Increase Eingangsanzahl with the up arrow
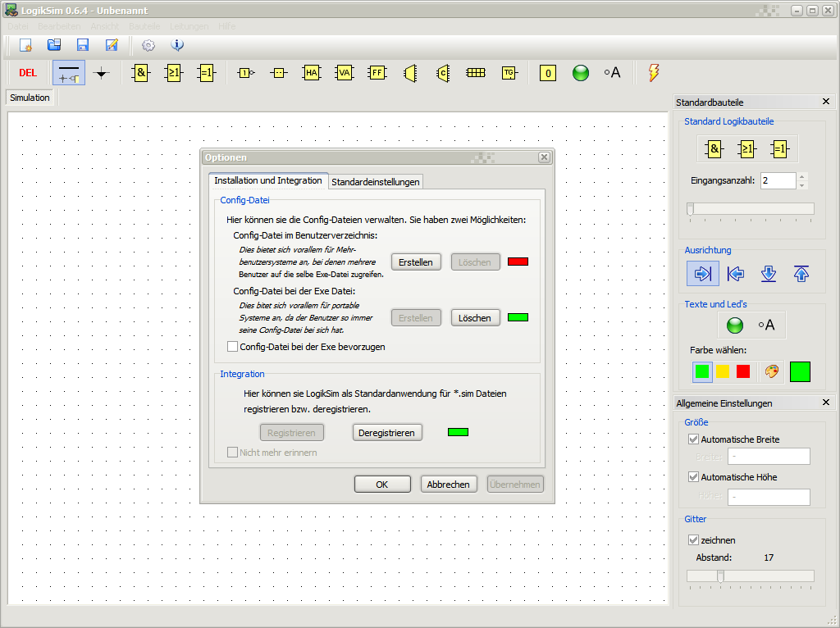840x628 pixels. 802,176
